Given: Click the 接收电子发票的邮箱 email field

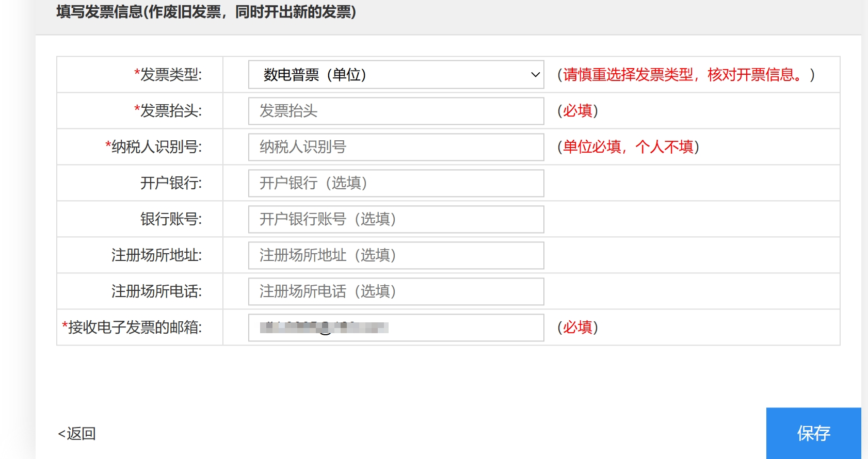Looking at the screenshot, I should coord(396,327).
